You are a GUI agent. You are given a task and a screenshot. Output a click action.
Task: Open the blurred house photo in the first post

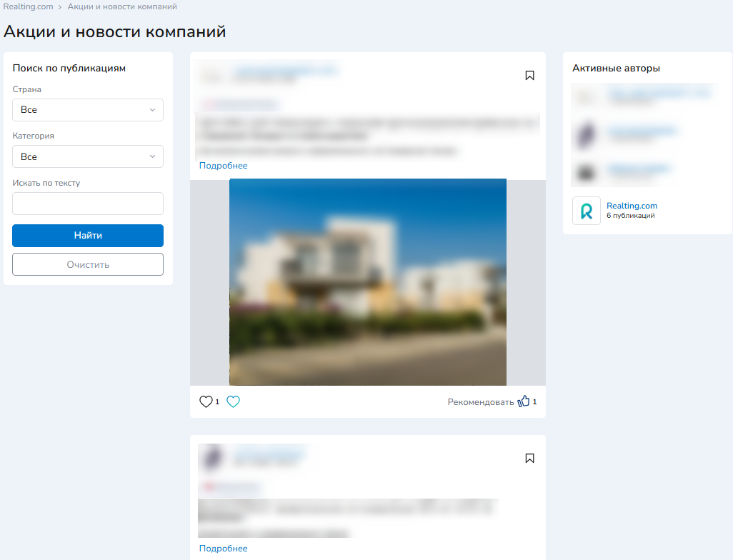click(x=367, y=282)
